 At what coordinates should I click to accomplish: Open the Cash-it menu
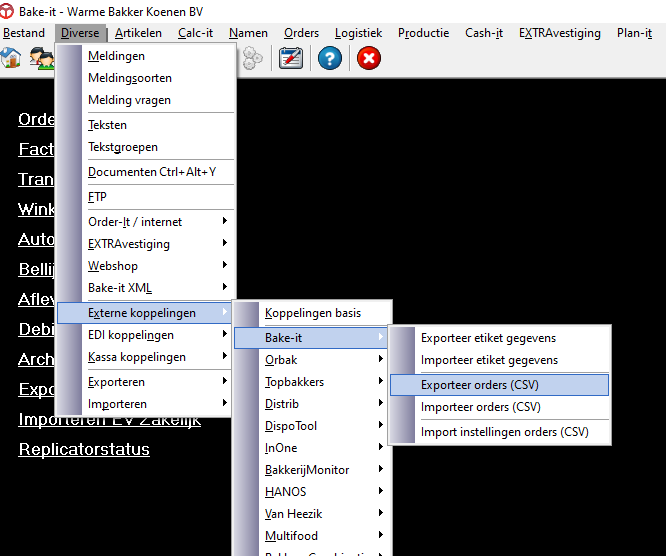484,33
